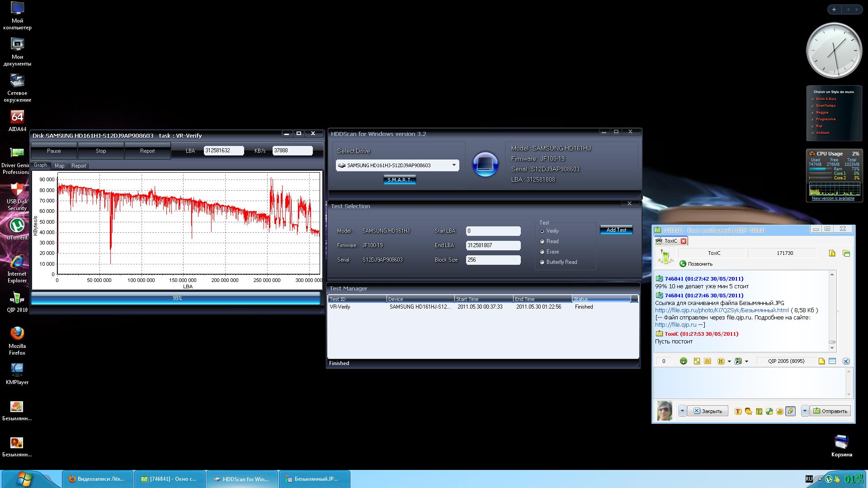Click the End LBA input field
The width and height of the screenshot is (868, 488).
click(493, 245)
